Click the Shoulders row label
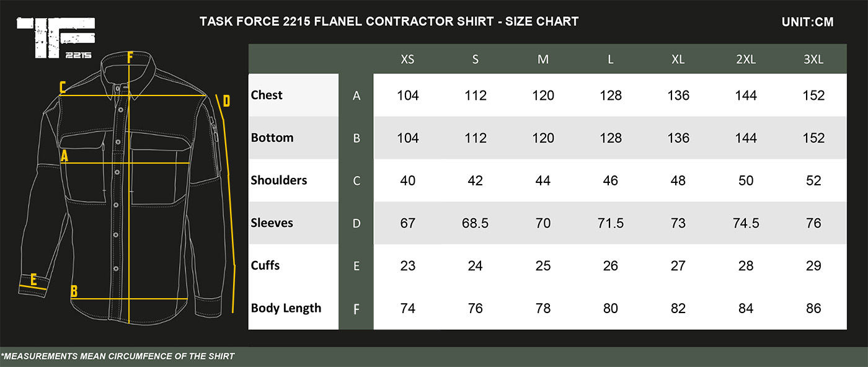This screenshot has height=367, width=868. point(279,180)
